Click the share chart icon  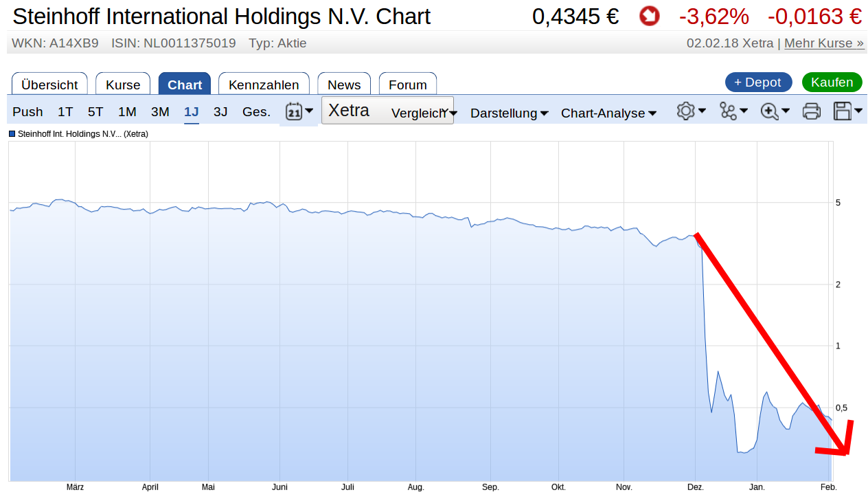[729, 111]
